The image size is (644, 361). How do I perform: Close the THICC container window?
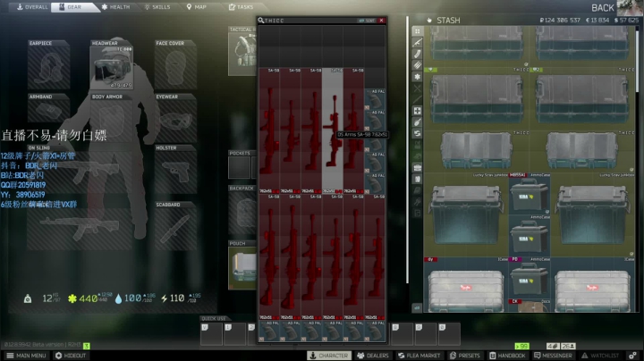382,20
